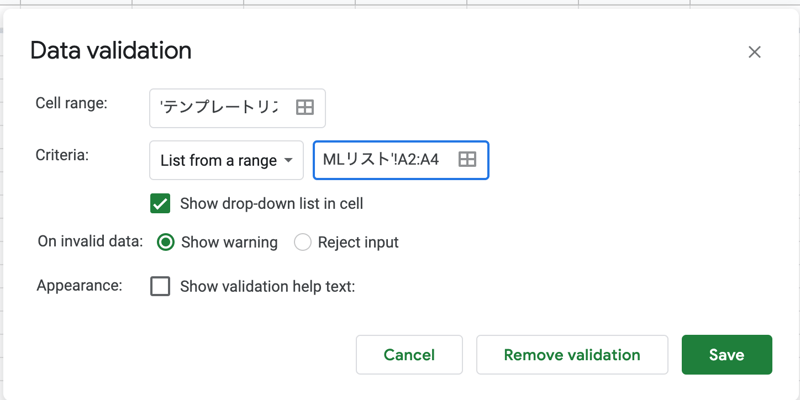800x400 pixels.
Task: Select the Show warning radio button
Action: click(x=166, y=242)
